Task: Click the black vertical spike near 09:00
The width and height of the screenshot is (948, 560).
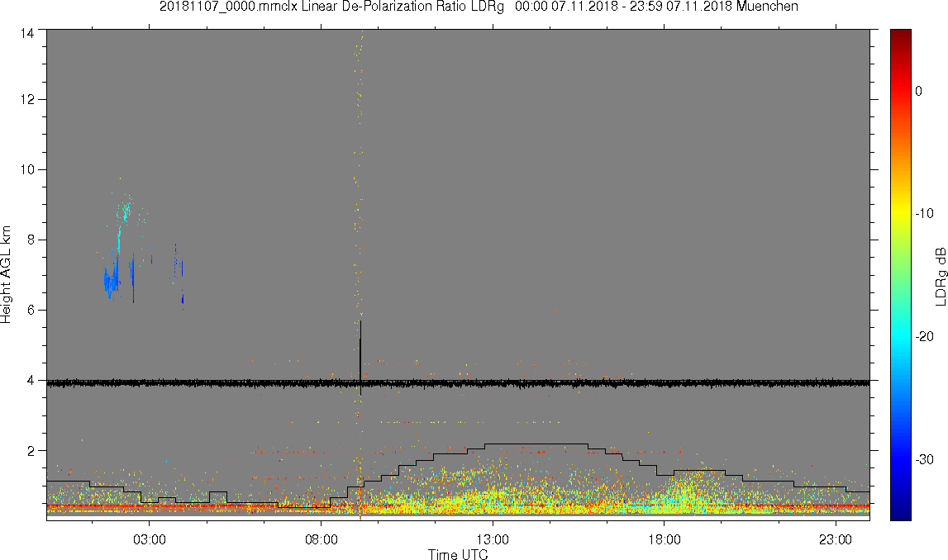Action: point(360,358)
